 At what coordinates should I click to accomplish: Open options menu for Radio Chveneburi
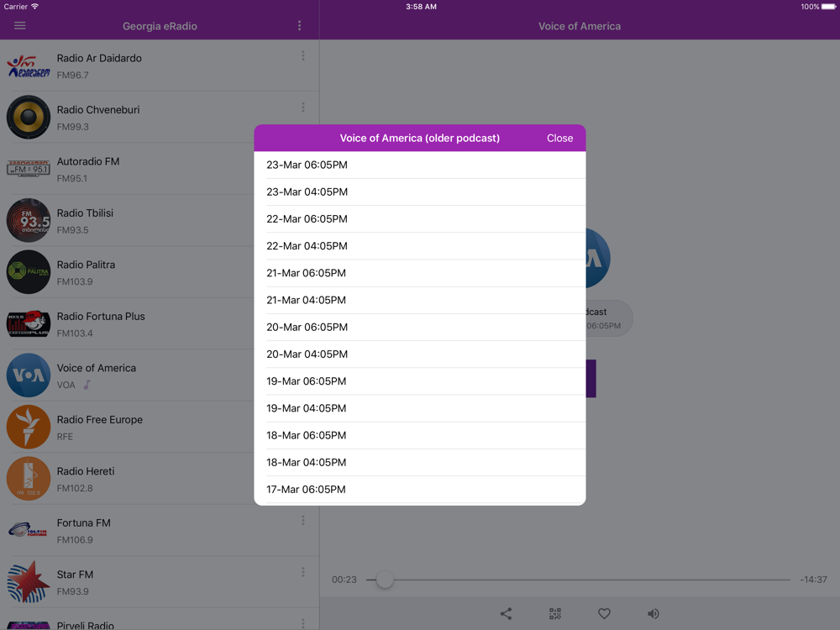302,108
